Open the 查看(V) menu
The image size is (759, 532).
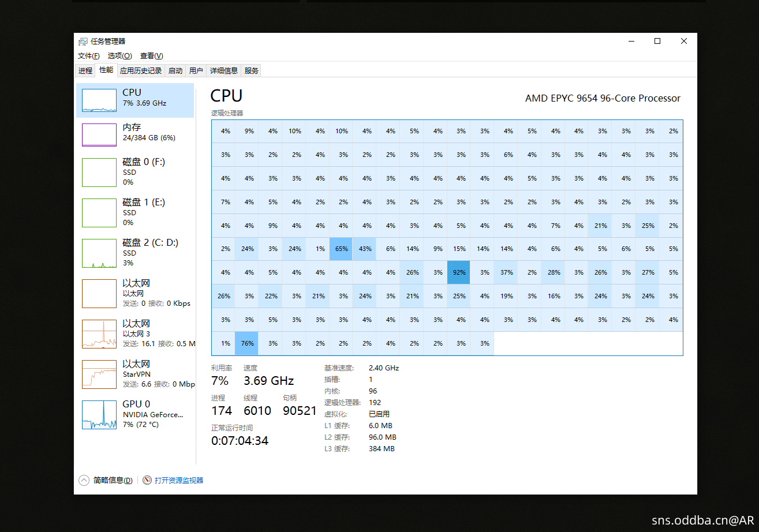(151, 56)
